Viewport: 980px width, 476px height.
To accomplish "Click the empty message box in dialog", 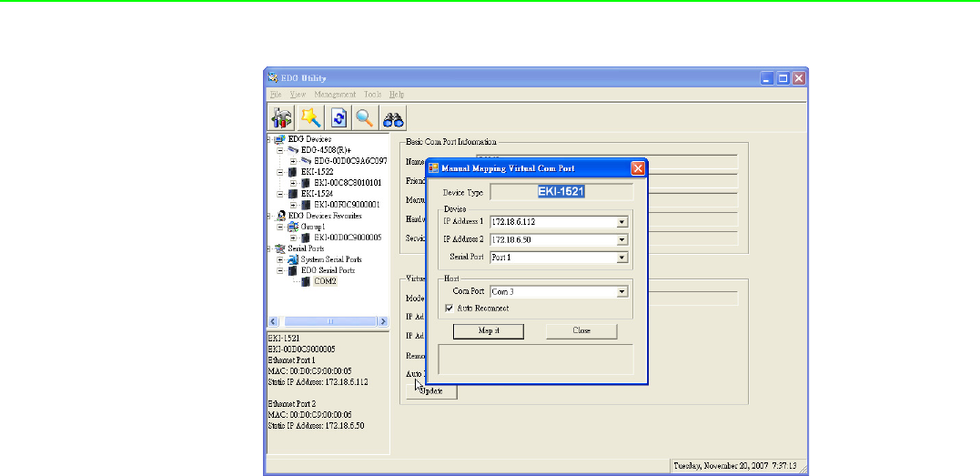I will [x=536, y=359].
